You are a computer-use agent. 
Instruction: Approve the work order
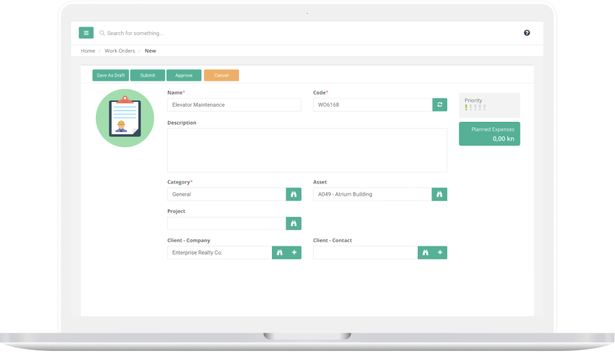pos(184,75)
